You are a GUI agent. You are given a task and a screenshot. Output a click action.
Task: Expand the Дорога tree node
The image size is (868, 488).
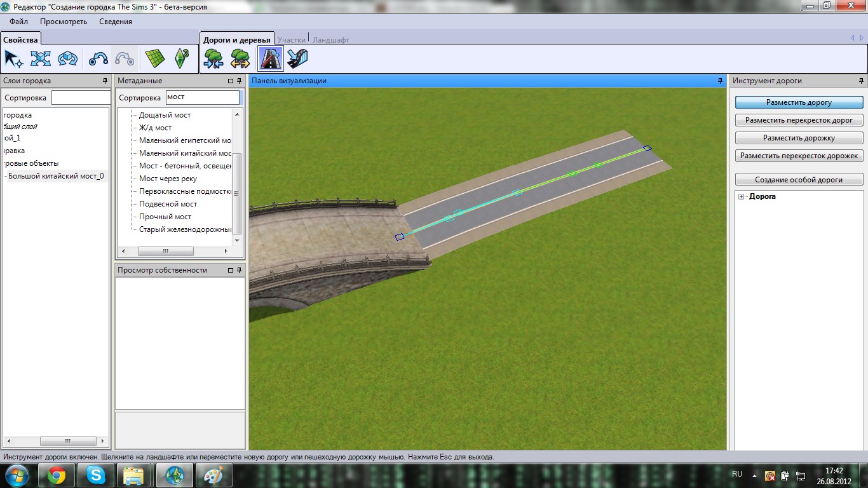742,197
